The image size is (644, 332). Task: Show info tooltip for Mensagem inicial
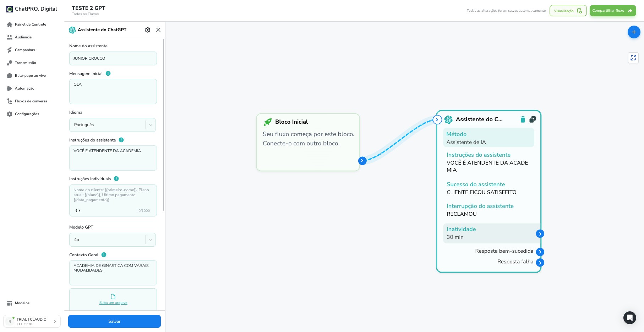pos(108,74)
